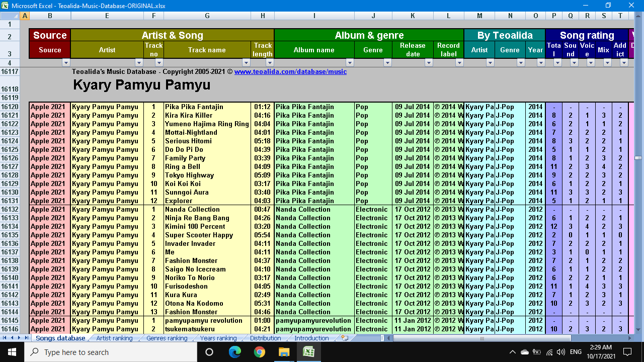This screenshot has height=362, width=644.
Task: Click the vertical scrollbar down arrow
Action: click(x=638, y=329)
